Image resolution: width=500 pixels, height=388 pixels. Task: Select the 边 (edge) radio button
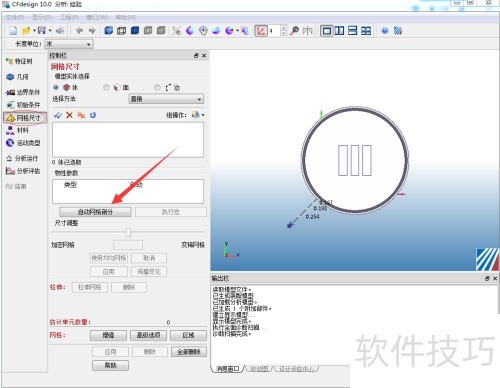[x=157, y=87]
